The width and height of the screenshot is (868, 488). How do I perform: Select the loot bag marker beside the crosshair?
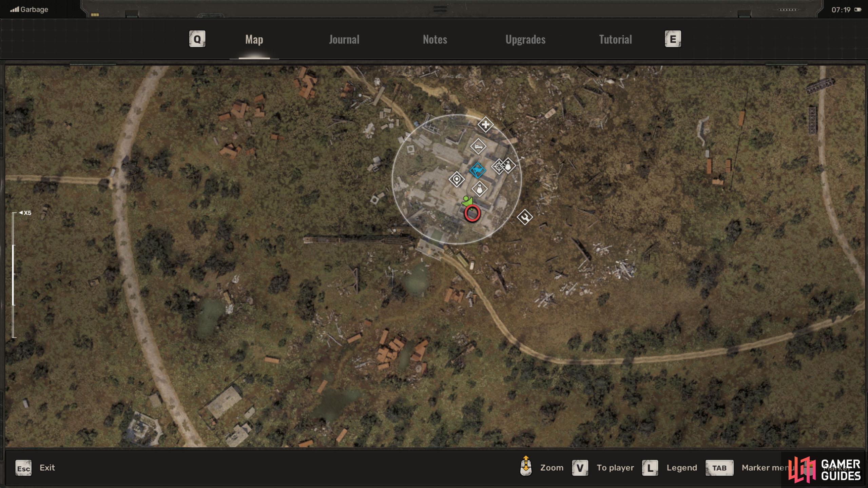(508, 166)
